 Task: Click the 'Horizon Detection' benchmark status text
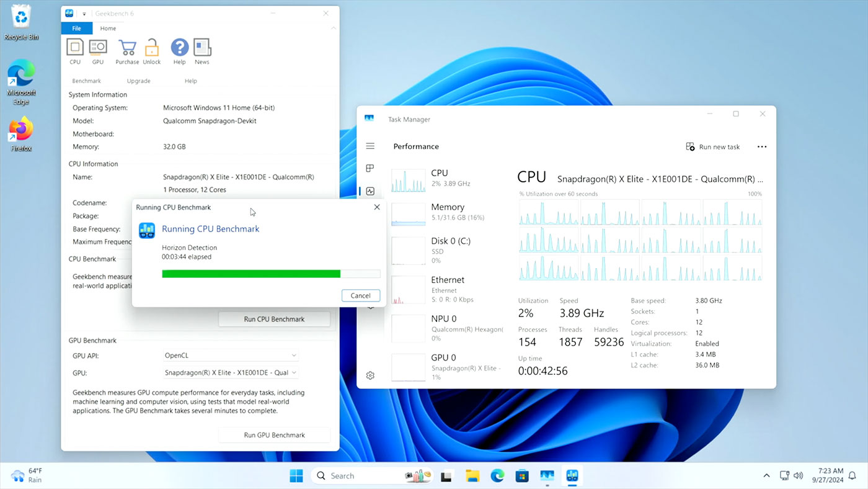(x=189, y=248)
